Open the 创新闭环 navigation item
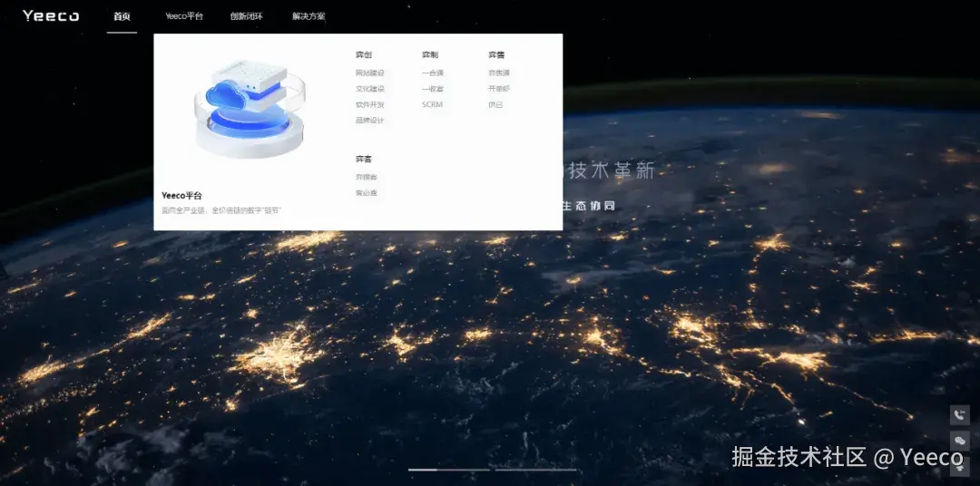980x486 pixels. 246,16
